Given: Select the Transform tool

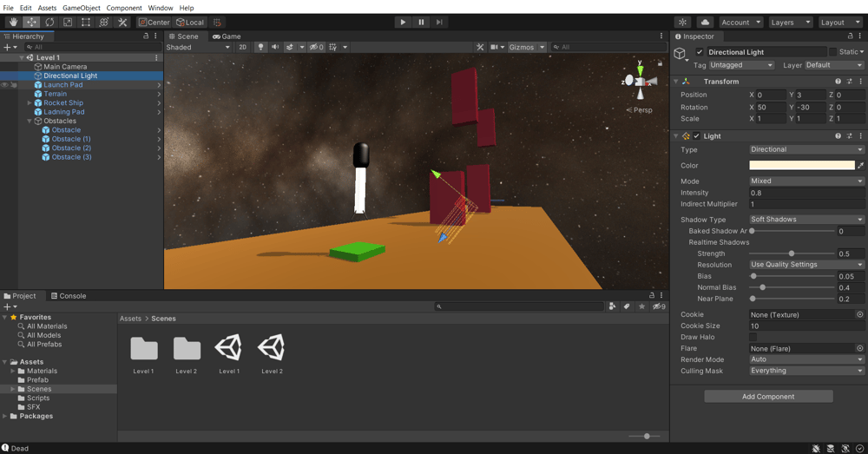Looking at the screenshot, I should 103,23.
